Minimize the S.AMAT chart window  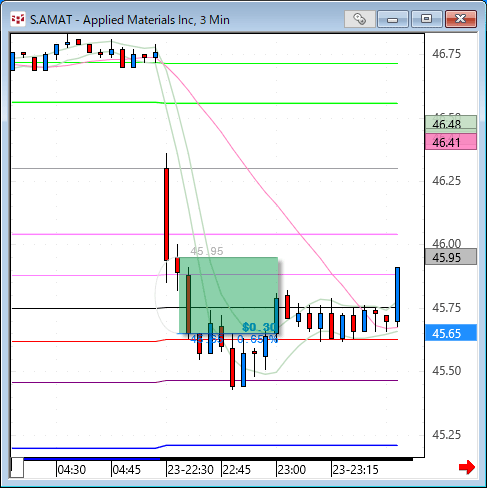[x=393, y=19]
